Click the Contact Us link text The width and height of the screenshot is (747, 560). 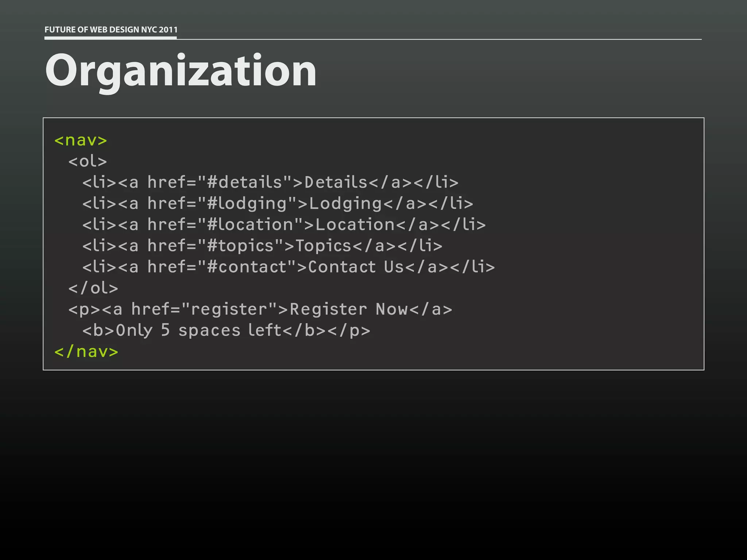tap(356, 267)
